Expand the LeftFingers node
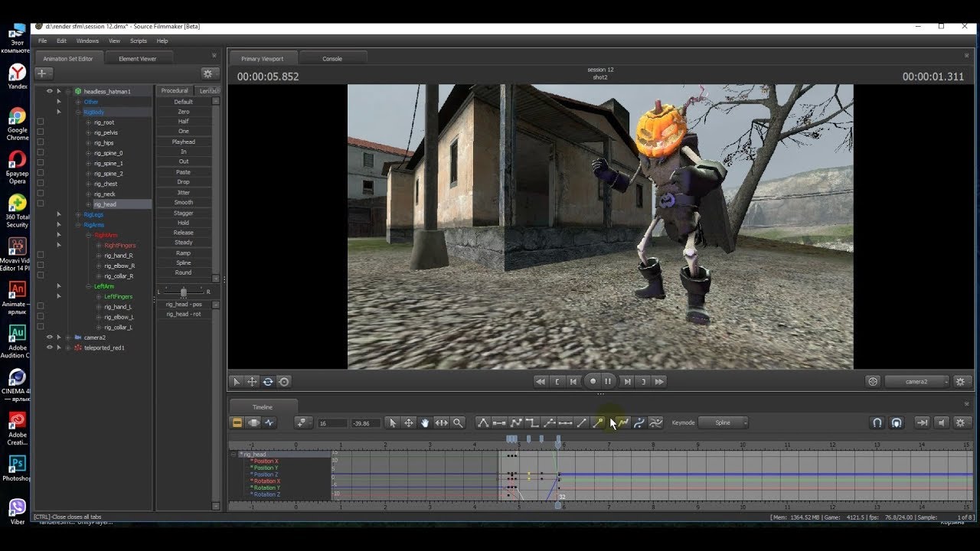 tap(97, 296)
